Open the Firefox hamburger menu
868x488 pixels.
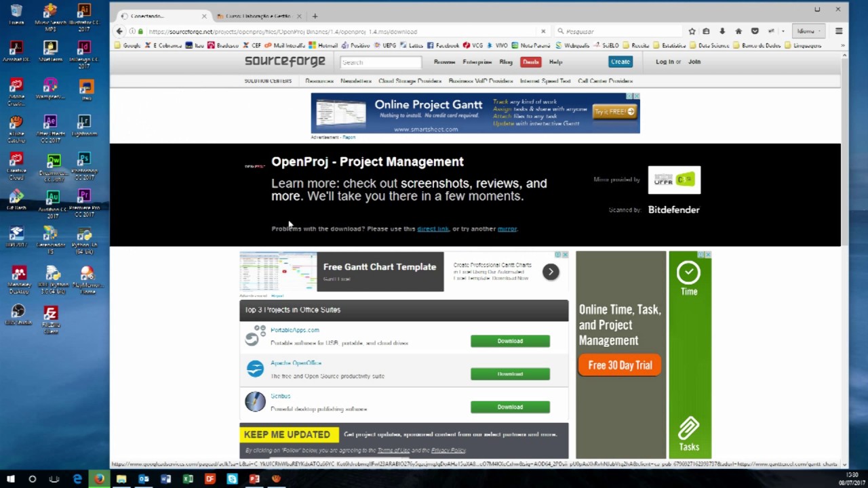839,31
